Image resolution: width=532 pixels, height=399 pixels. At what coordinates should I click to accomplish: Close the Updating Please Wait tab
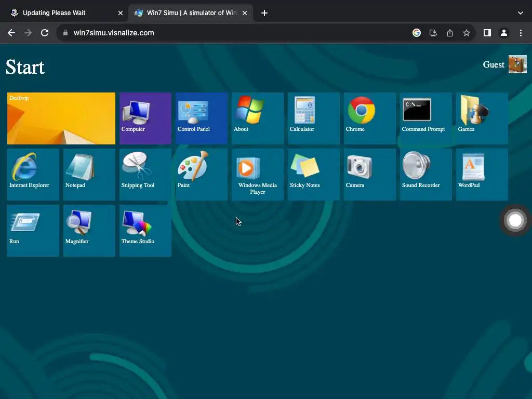pyautogui.click(x=121, y=13)
